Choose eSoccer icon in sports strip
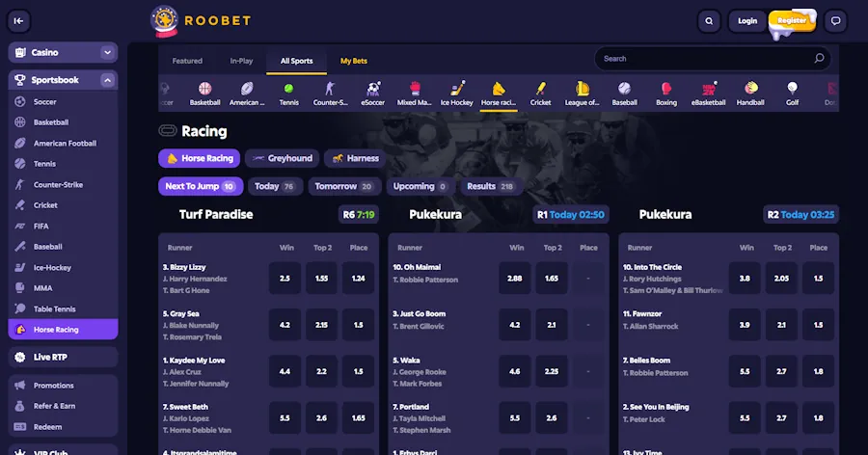The height and width of the screenshot is (455, 868). tap(372, 94)
